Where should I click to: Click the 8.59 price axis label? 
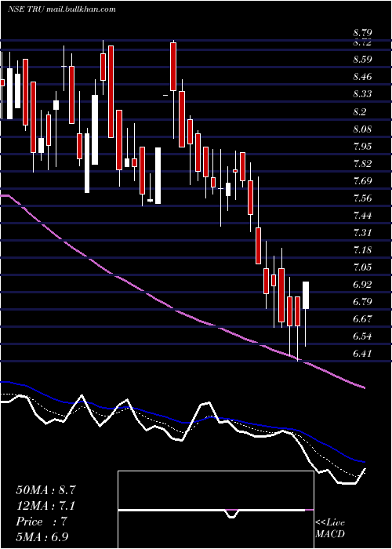pos(362,59)
